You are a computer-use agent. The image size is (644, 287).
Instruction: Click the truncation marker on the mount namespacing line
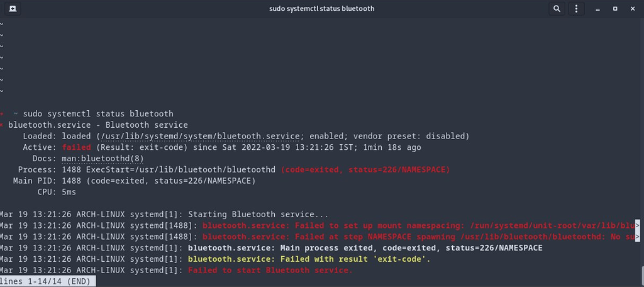click(638, 225)
